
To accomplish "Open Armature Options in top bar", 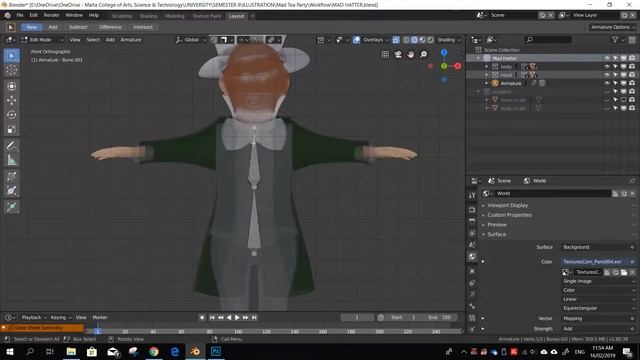I will click(612, 27).
